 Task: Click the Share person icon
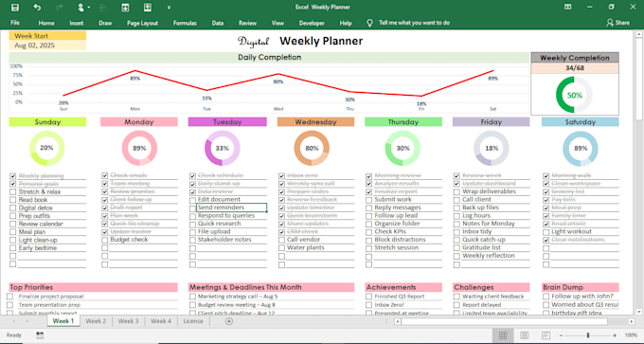pos(610,23)
